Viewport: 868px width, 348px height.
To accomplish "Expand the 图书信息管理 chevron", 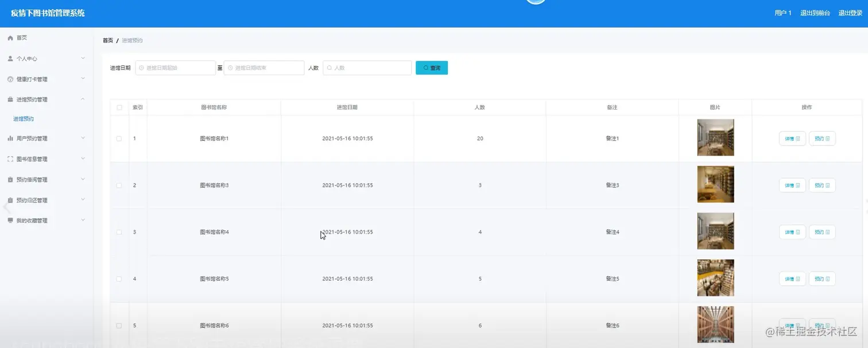I will point(83,158).
